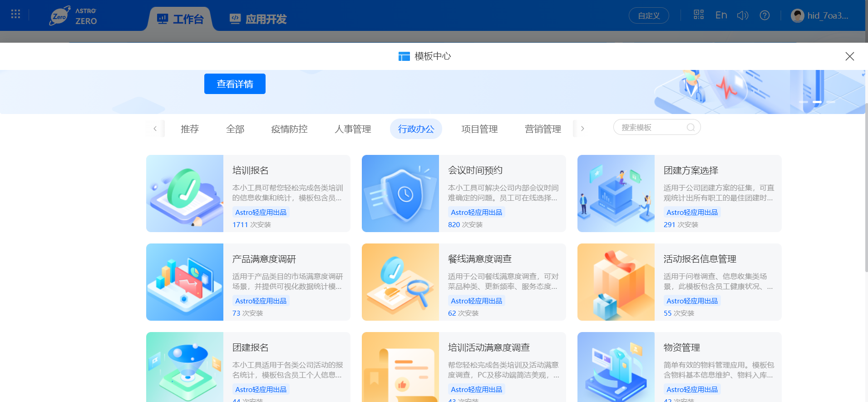Image resolution: width=868 pixels, height=402 pixels.
Task: Select the last banner carousel indicator
Action: 831,102
